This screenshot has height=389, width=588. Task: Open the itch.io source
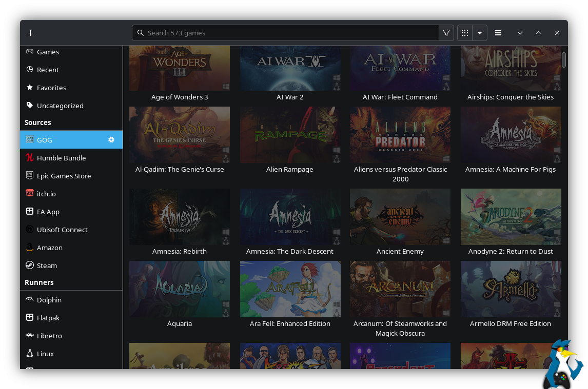pos(46,194)
